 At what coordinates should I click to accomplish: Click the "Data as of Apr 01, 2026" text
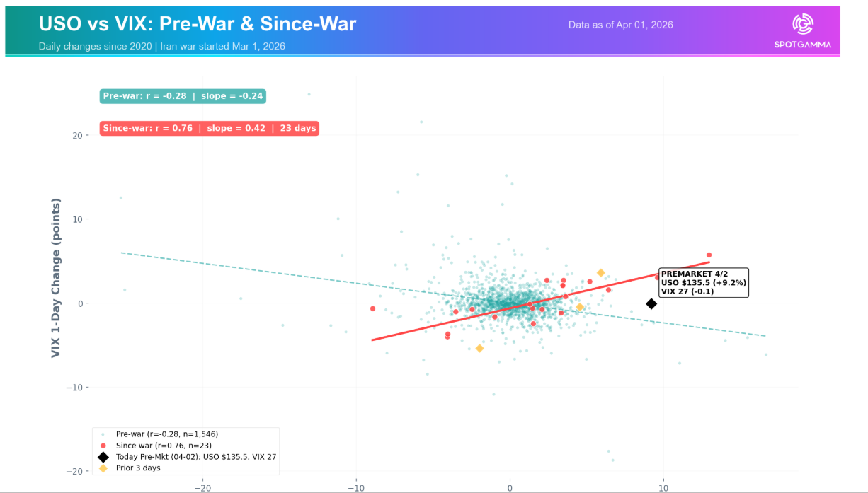tap(620, 25)
